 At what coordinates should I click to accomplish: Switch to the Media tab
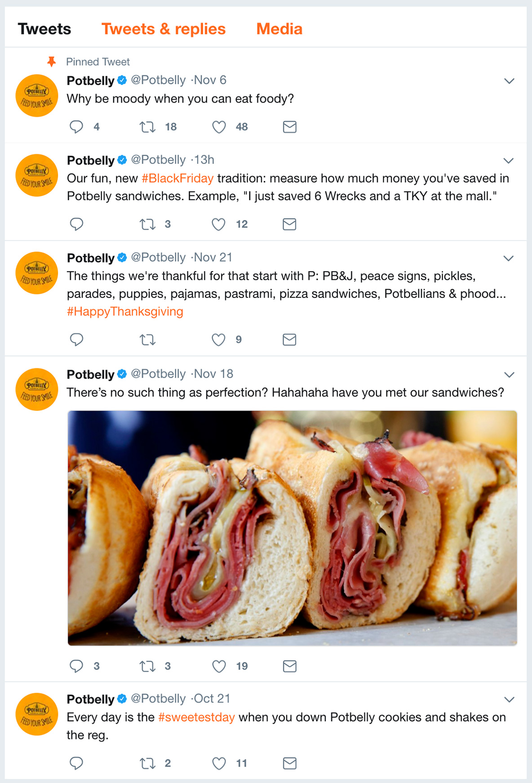(279, 29)
